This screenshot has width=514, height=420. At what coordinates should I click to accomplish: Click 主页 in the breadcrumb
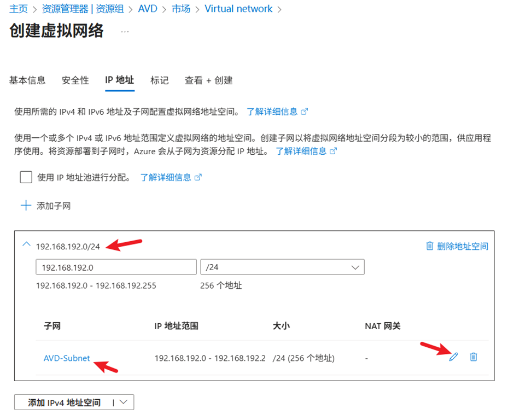(x=18, y=9)
